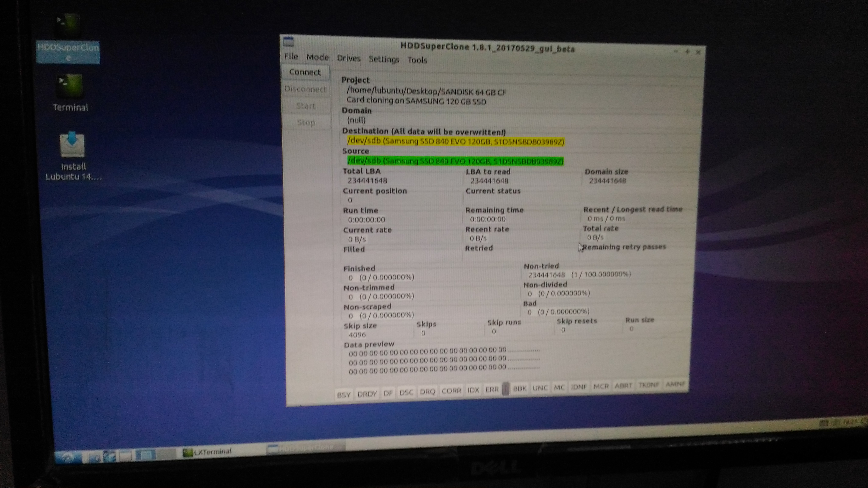The height and width of the screenshot is (488, 868).
Task: Click the read time value 0 ms / 0 ms
Action: point(606,219)
